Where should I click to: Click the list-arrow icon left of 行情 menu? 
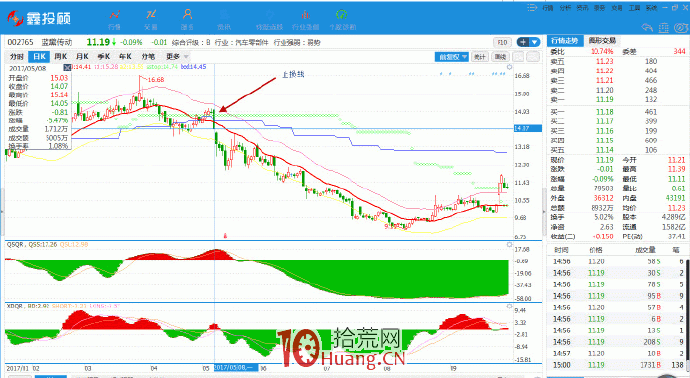[x=532, y=7]
